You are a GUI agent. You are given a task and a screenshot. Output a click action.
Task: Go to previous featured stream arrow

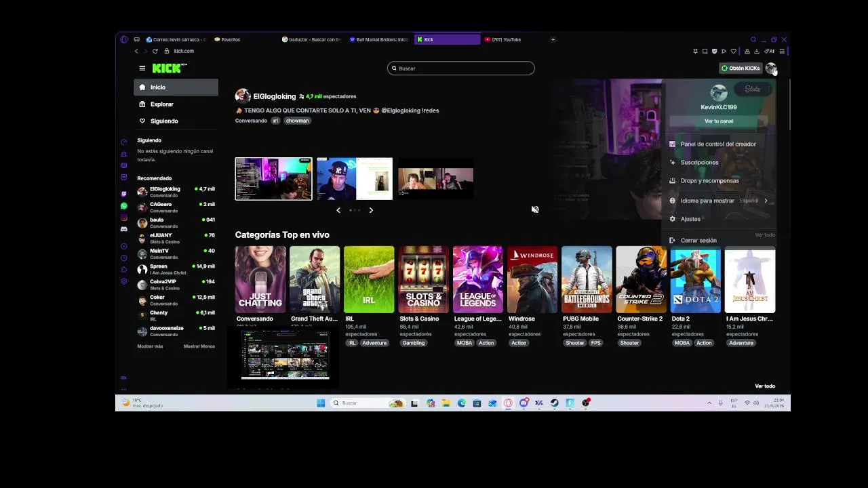tap(338, 210)
